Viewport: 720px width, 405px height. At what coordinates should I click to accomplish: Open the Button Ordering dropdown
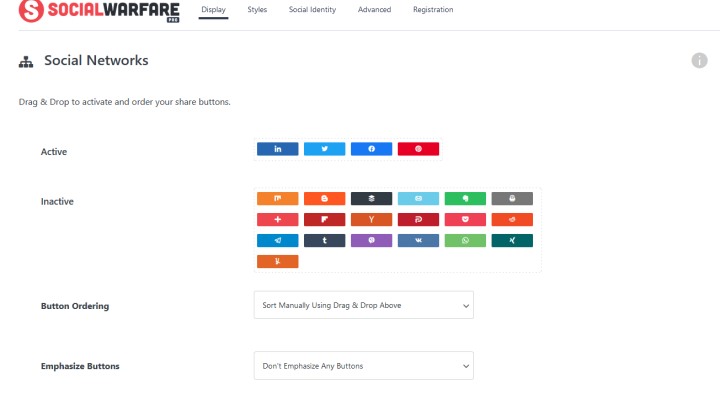[364, 305]
